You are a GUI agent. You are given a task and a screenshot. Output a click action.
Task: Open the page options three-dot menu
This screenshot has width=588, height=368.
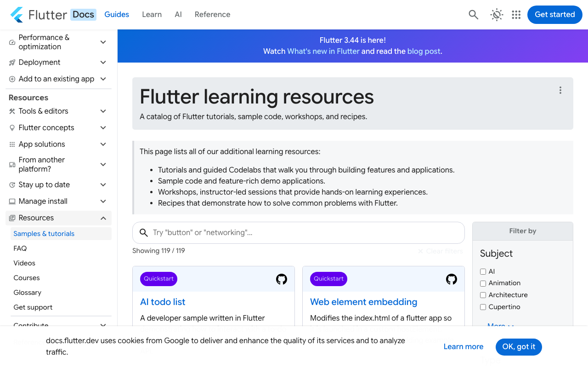(x=560, y=90)
